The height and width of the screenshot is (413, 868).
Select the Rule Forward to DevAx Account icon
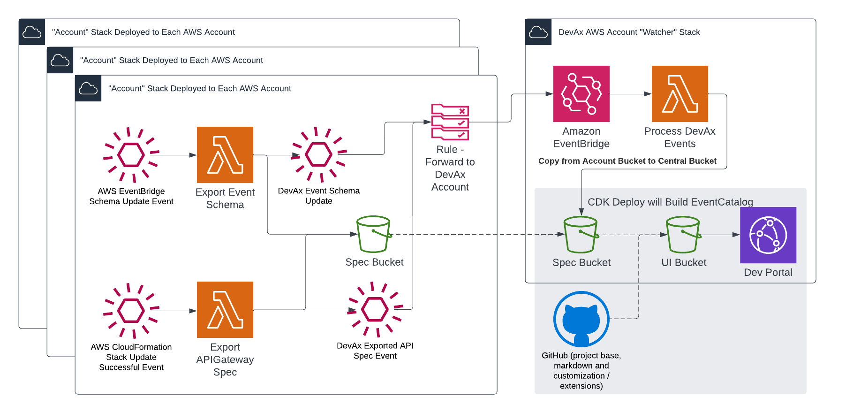coord(450,122)
